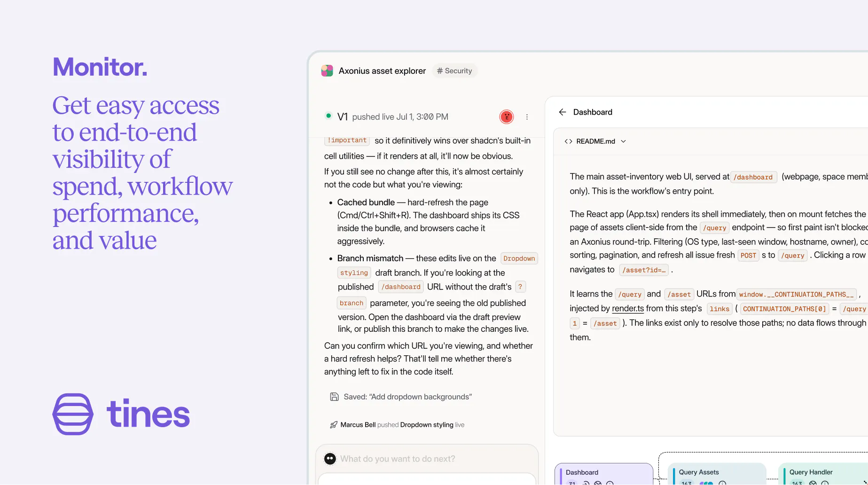Image resolution: width=868 pixels, height=485 pixels.
Task: Click '/query' chip before 'endpoint'
Action: [714, 228]
